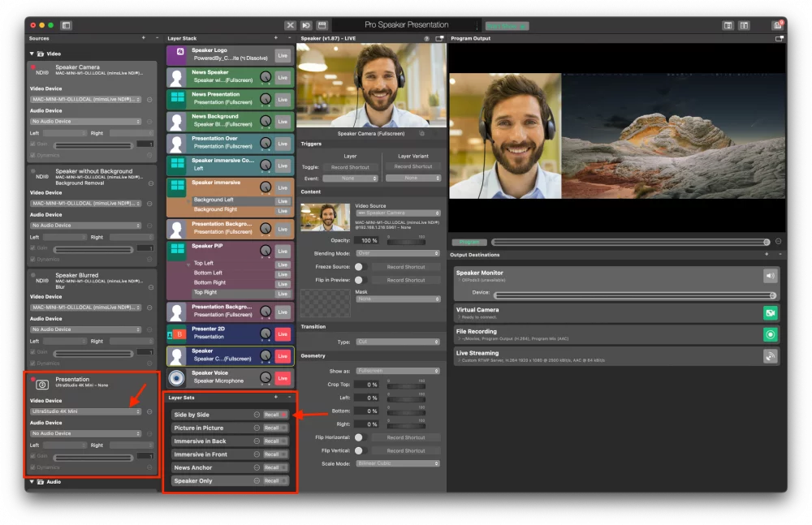This screenshot has width=812, height=525.
Task: Pop out the Program Output window
Action: 779,38
